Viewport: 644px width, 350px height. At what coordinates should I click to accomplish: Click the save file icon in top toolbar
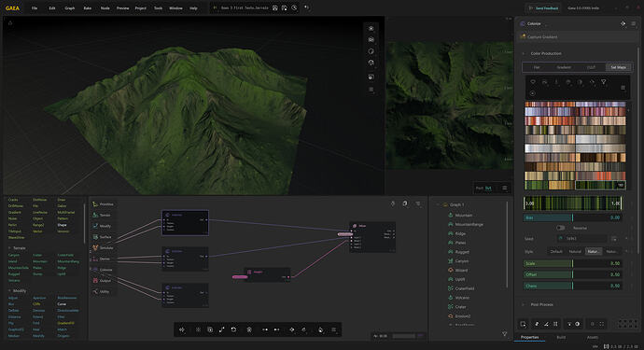[x=274, y=7]
